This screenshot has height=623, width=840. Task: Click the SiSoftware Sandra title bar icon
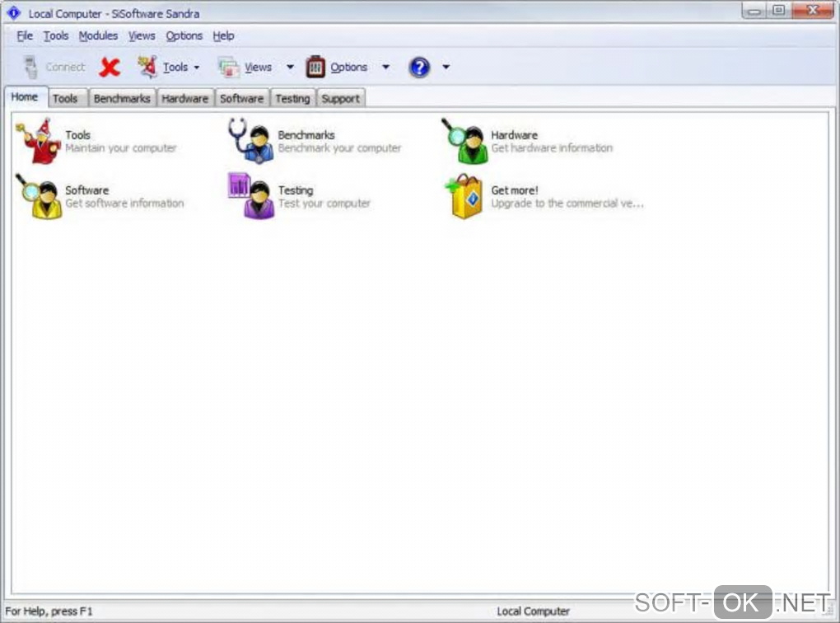click(14, 12)
